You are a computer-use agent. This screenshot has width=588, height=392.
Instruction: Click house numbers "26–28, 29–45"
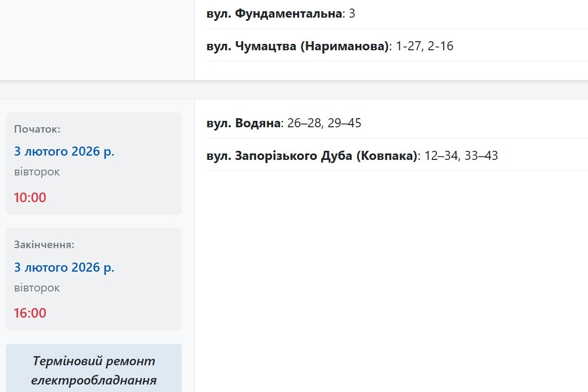click(324, 124)
